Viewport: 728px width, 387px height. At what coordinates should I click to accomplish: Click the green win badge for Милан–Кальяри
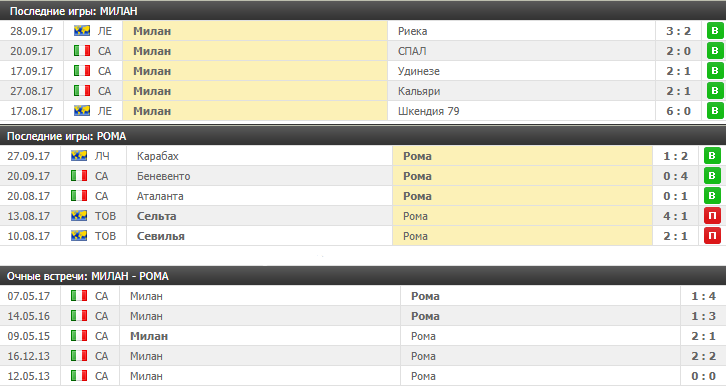coord(715,91)
